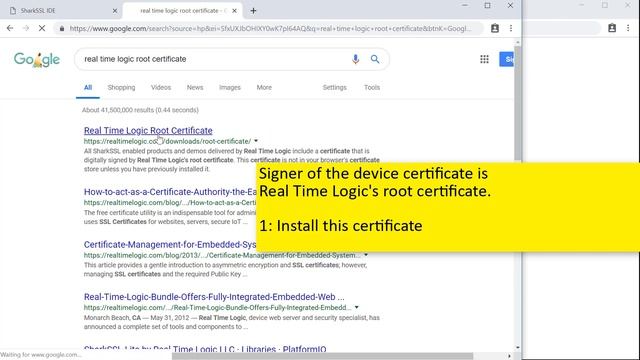This screenshot has height=360, width=640.
Task: Open Real Time Logic Root Certificate result
Action: coord(148,131)
